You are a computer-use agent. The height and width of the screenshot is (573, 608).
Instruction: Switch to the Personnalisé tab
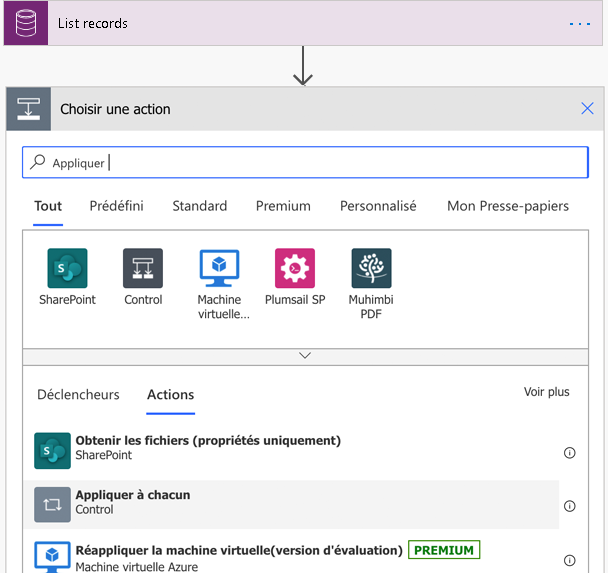(x=378, y=206)
